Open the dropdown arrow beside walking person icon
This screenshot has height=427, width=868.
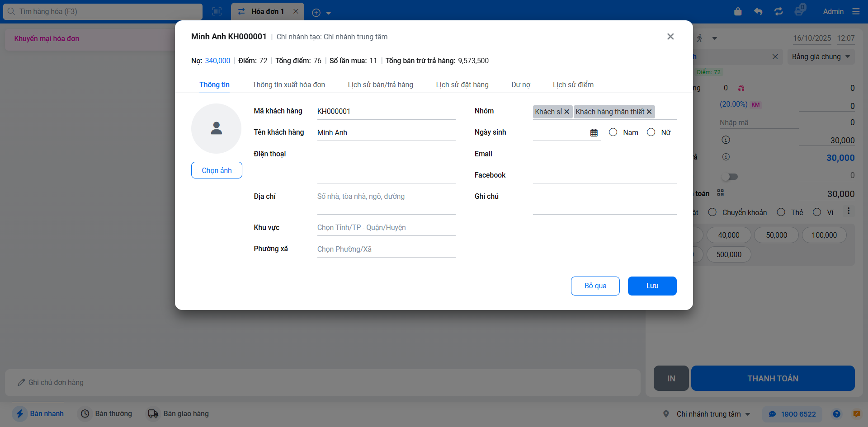click(x=715, y=38)
